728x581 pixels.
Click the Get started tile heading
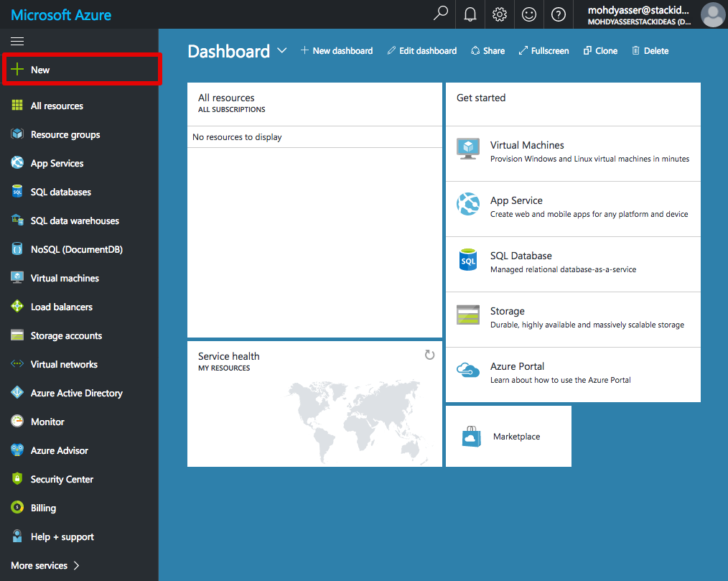481,98
